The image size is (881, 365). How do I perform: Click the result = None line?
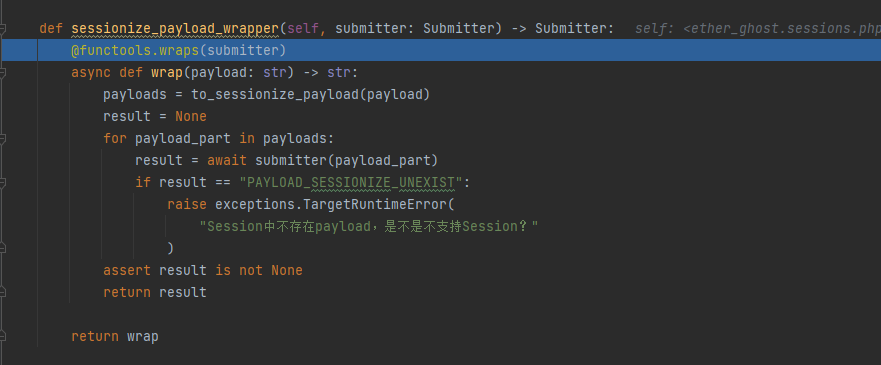pos(155,116)
